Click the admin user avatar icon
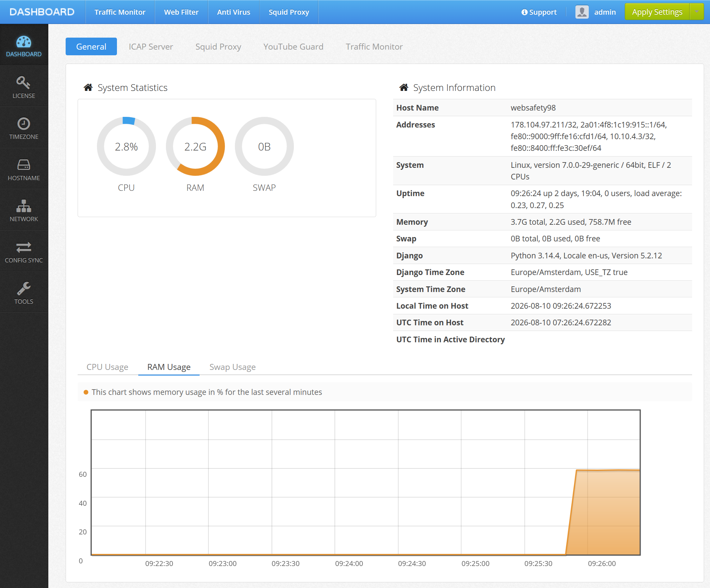Image resolution: width=710 pixels, height=588 pixels. 582,12
